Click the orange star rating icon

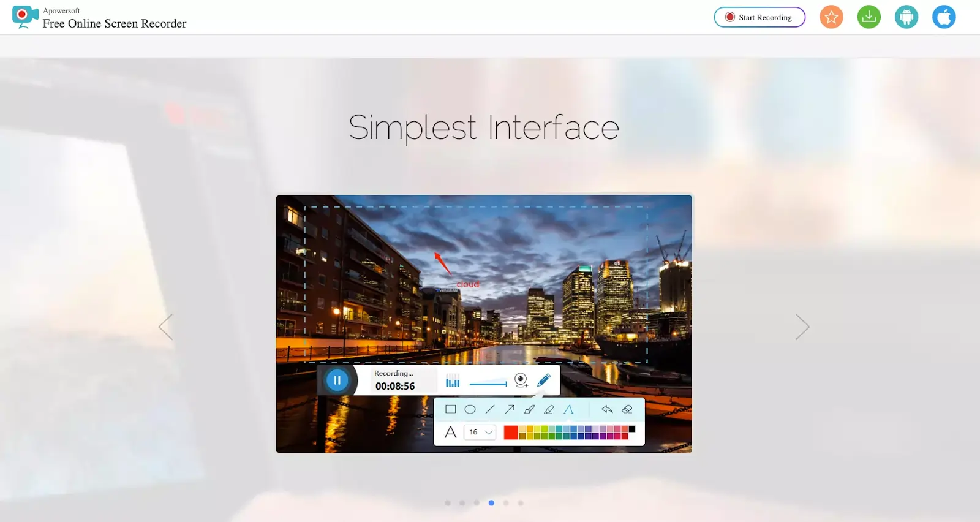[x=831, y=17]
